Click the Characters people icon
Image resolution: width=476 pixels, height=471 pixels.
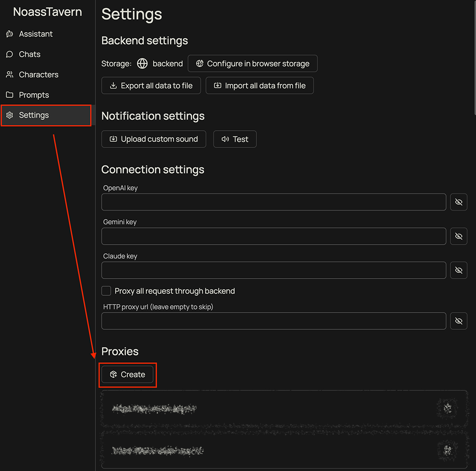click(10, 75)
